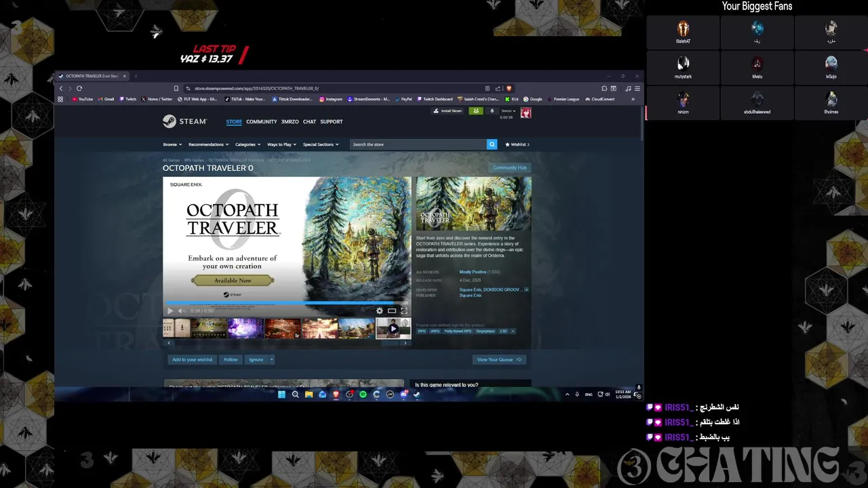The width and height of the screenshot is (868, 488).
Task: Follow this game
Action: [x=231, y=359]
